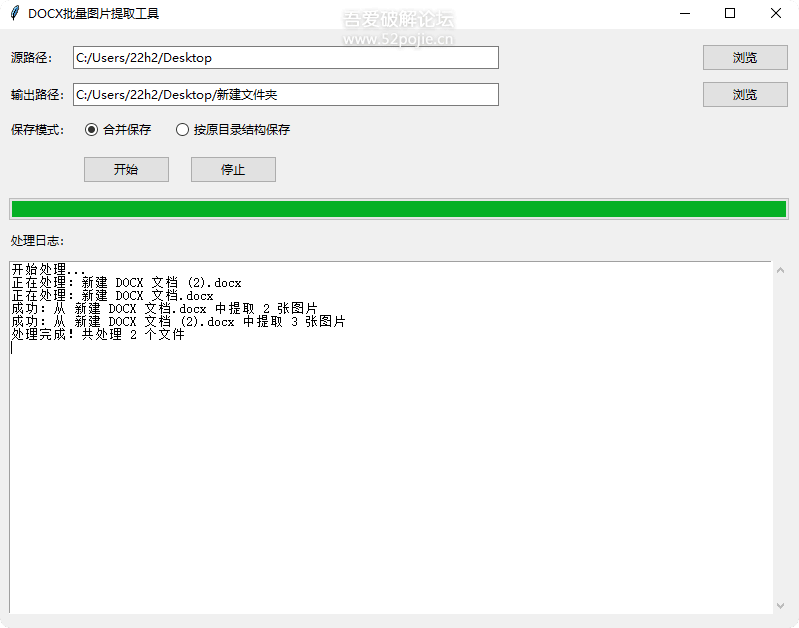Click log line '处理完成! 共处理 2 个文件'
Screen dimensions: 799x628
click(98, 335)
